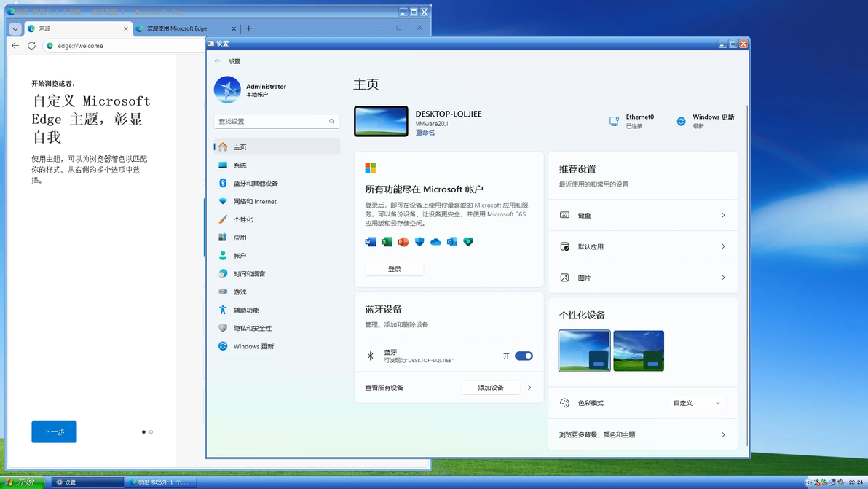Click the Microsoft four-color logo
868x489 pixels.
coord(371,168)
